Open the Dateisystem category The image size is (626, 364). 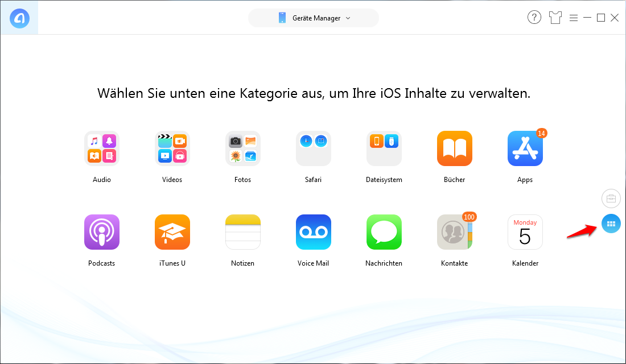click(x=384, y=148)
